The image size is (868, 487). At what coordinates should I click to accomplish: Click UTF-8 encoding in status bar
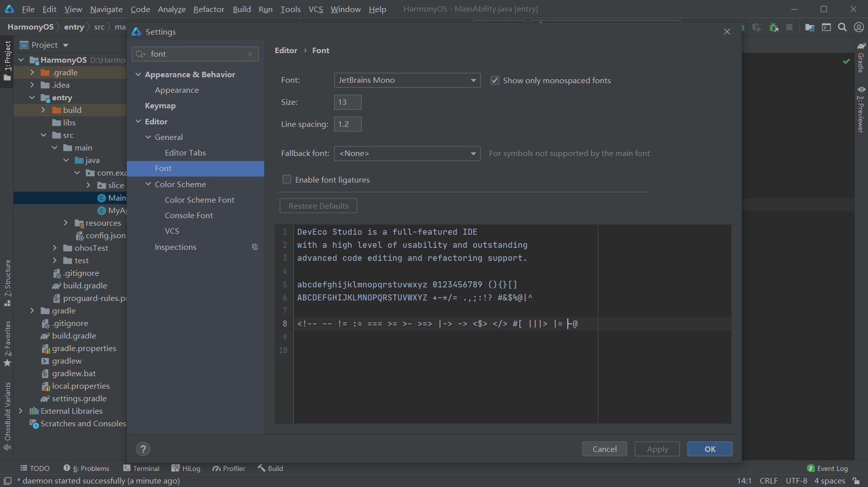(x=796, y=481)
